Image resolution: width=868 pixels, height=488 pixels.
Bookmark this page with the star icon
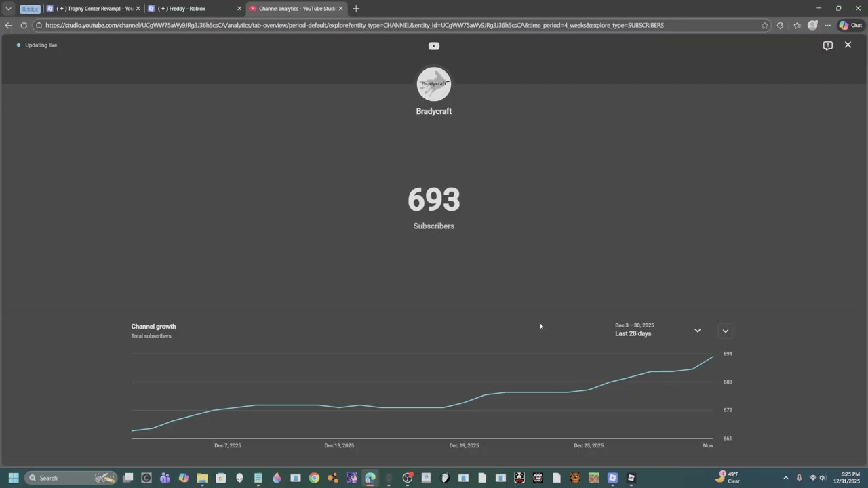[764, 26]
